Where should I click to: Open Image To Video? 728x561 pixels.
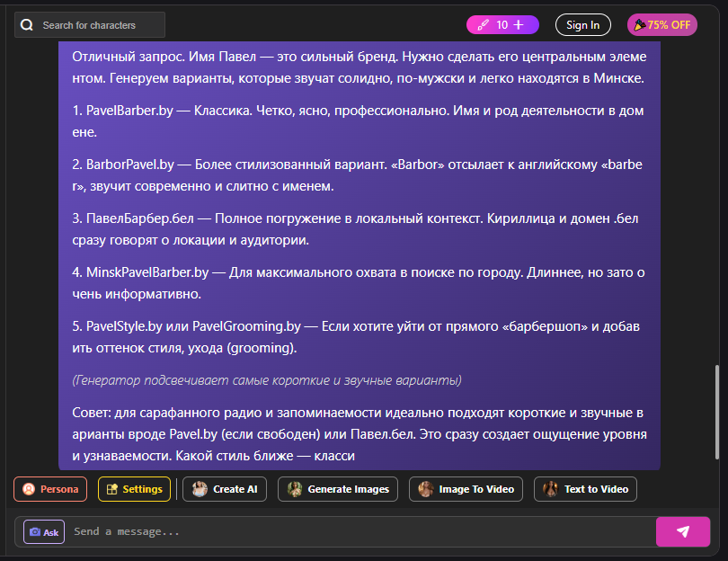tap(466, 489)
